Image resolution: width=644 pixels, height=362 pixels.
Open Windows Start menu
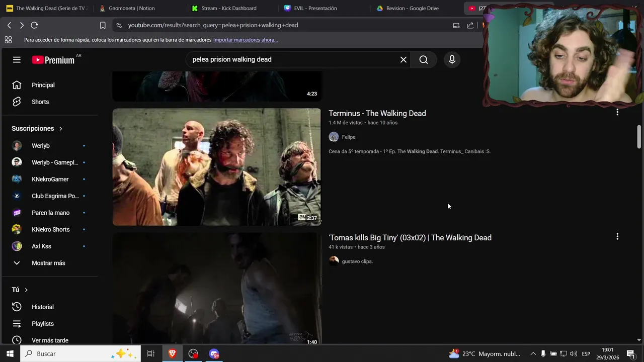(10, 353)
